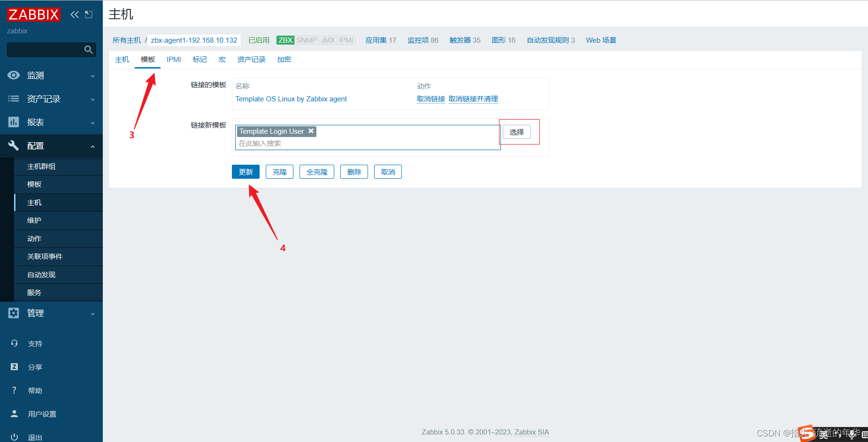
Task: Switch to the 加密 tab
Action: point(284,60)
